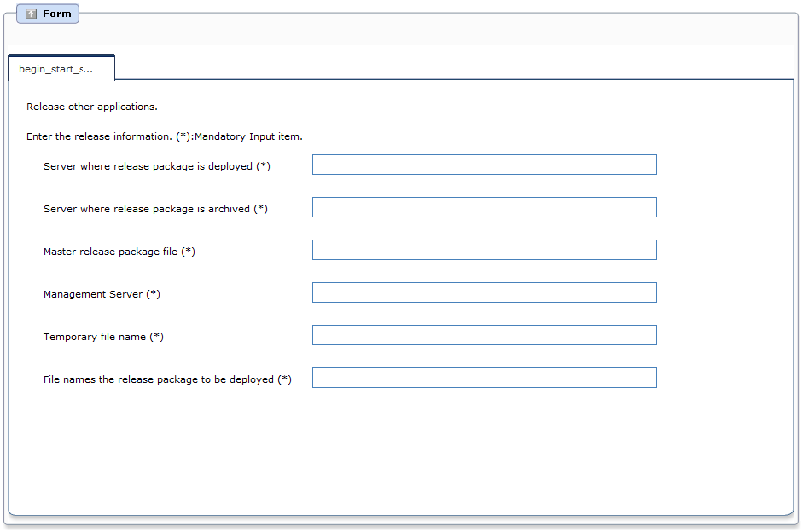This screenshot has height=532, width=803.
Task: Focus the deployed server input field
Action: coord(485,165)
